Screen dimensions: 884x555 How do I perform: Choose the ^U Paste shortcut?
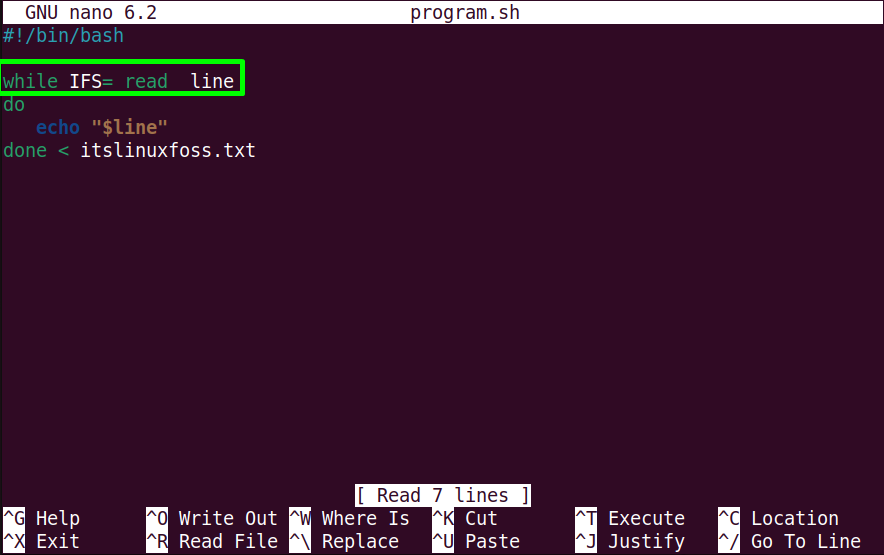(x=476, y=541)
